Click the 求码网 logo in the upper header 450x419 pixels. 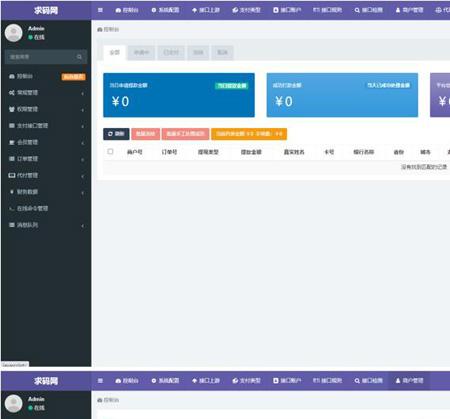[46, 10]
